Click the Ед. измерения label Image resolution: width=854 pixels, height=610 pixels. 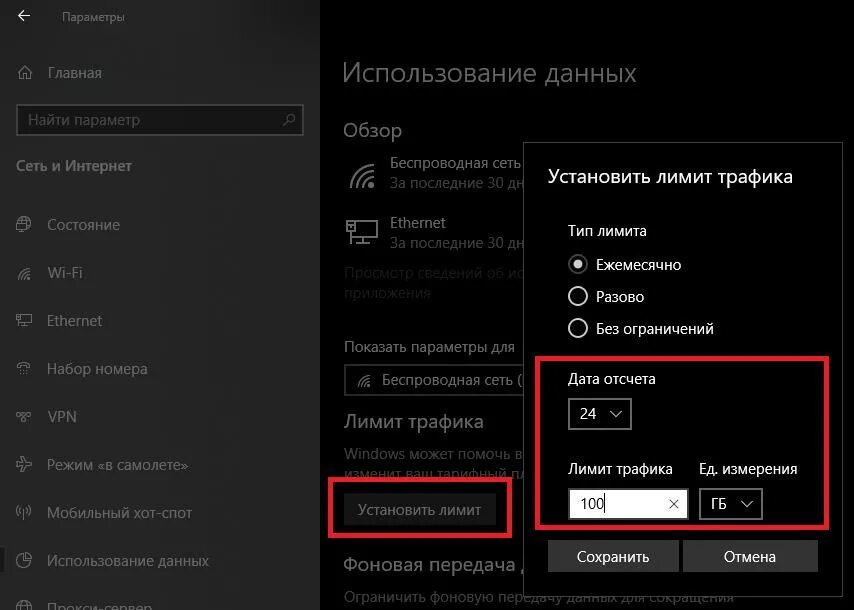pyautogui.click(x=748, y=469)
